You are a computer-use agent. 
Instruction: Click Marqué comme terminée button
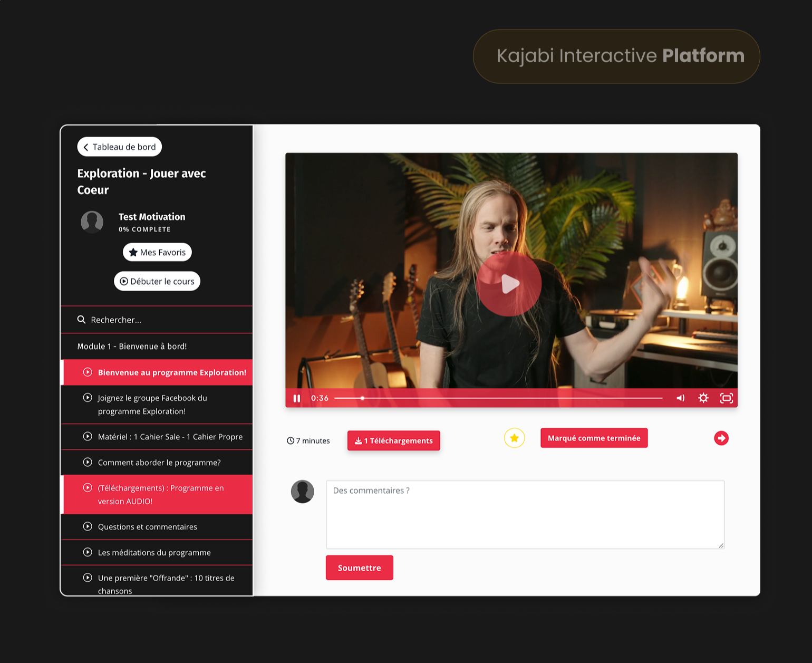click(x=594, y=438)
